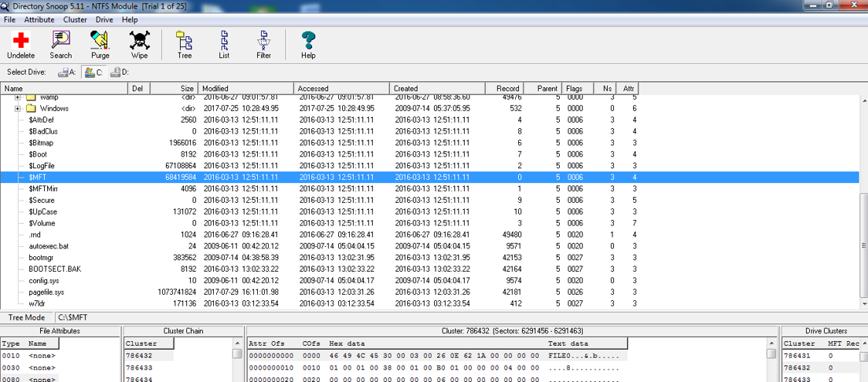Sort by the Modified column header
This screenshot has width=868, height=382.
tap(246, 89)
